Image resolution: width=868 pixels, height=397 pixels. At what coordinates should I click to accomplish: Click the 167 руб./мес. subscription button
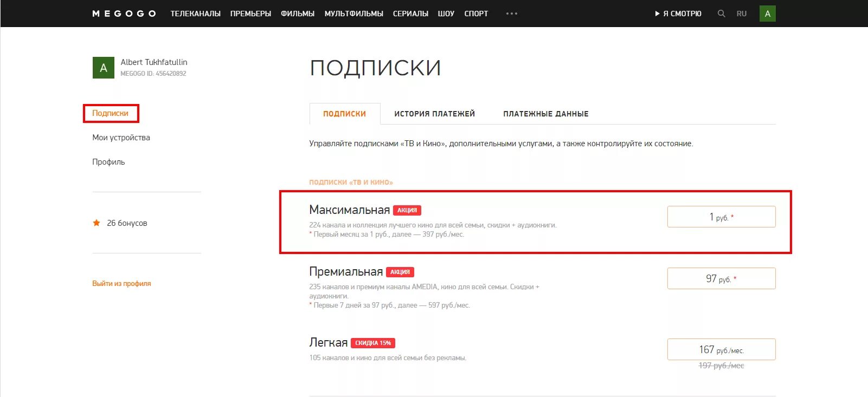coord(721,349)
